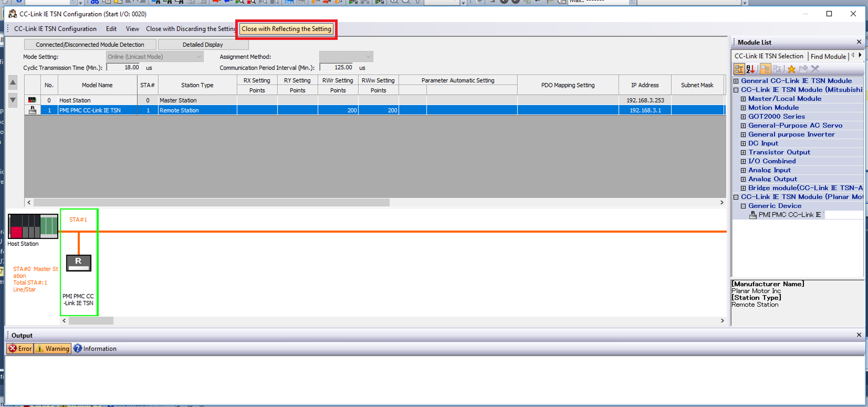Open the View menu

point(132,29)
